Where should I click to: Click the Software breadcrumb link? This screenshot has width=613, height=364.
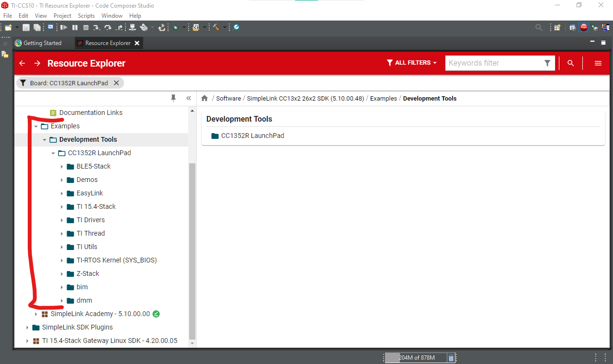tap(228, 98)
